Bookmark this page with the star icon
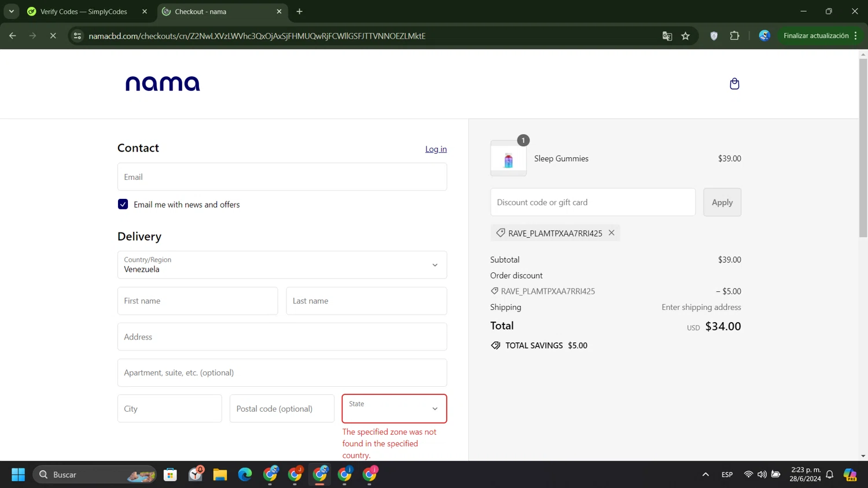The image size is (868, 488). tap(686, 36)
